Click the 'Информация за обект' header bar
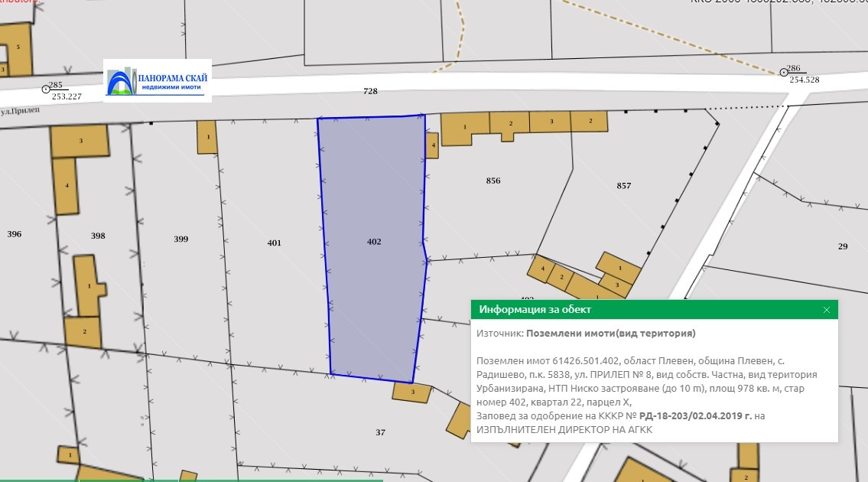 (642, 310)
